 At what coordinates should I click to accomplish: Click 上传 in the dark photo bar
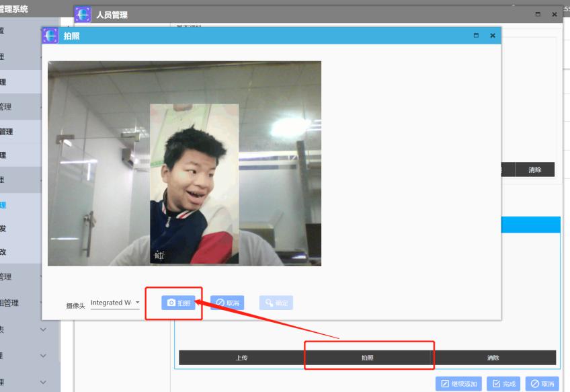(x=241, y=358)
